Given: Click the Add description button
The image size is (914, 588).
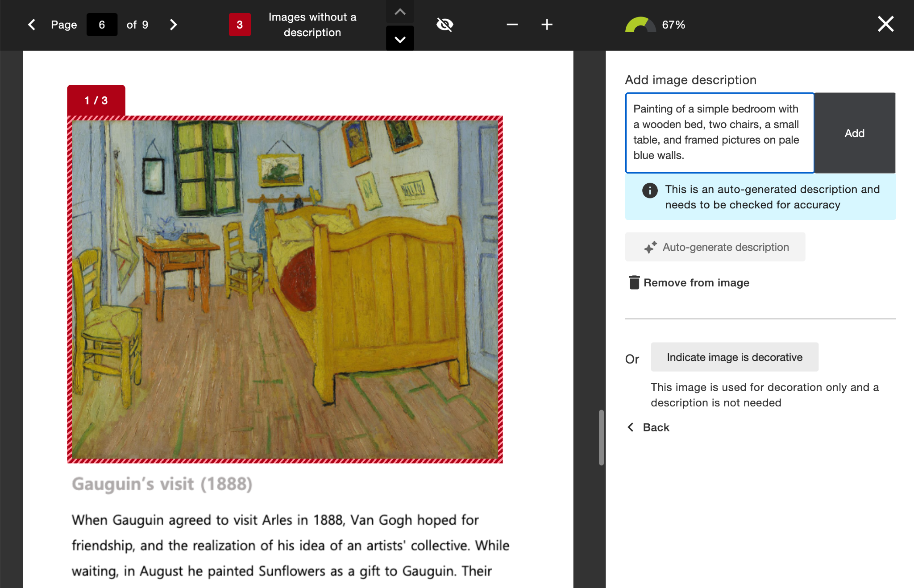Looking at the screenshot, I should (x=855, y=133).
